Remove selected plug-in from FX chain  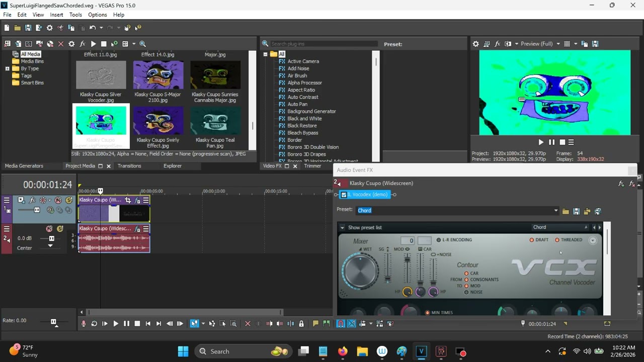click(x=632, y=184)
